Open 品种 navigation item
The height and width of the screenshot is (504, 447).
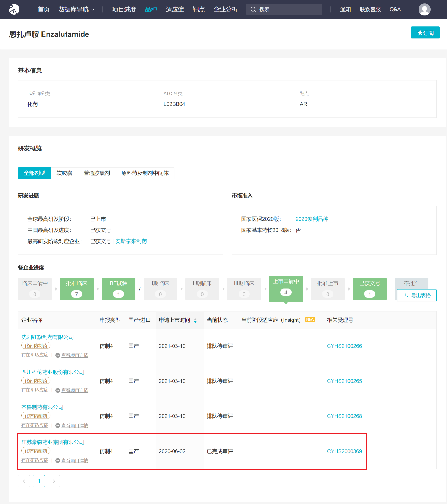(151, 9)
